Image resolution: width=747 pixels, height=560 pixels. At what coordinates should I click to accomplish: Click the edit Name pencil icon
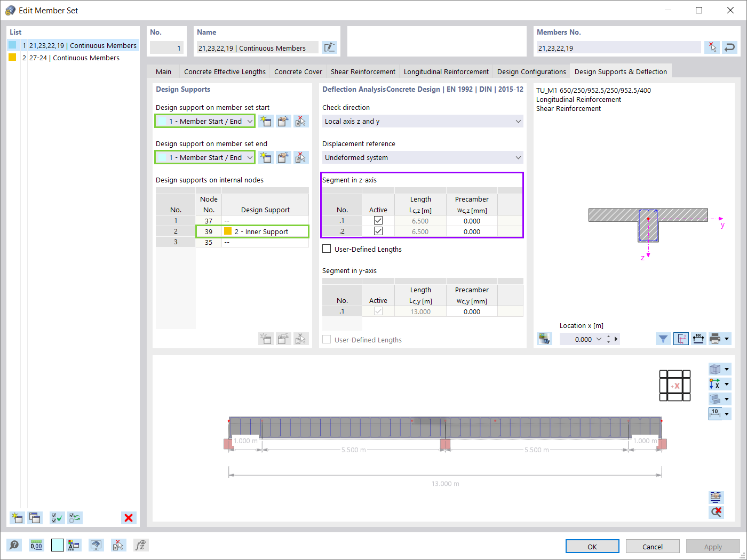point(330,47)
